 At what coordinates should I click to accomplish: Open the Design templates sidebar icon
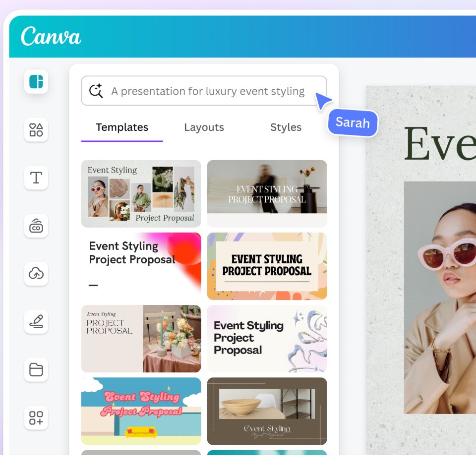coord(36,82)
